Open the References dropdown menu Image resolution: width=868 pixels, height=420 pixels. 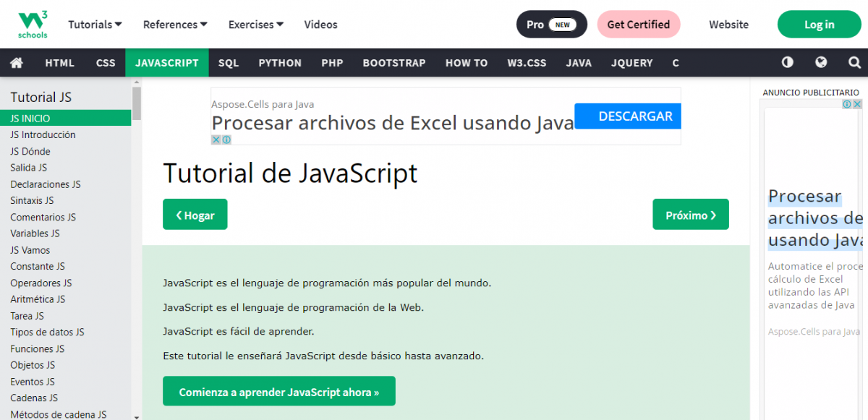(175, 25)
